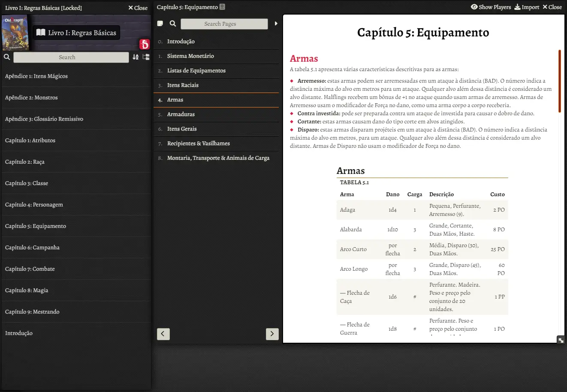Open Capítulo 4: Personagem entry
Screen dimensions: 567x392
point(76,205)
